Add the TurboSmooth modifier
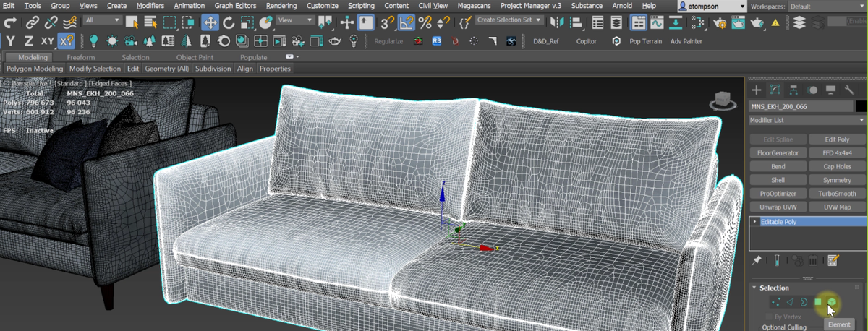 [837, 194]
